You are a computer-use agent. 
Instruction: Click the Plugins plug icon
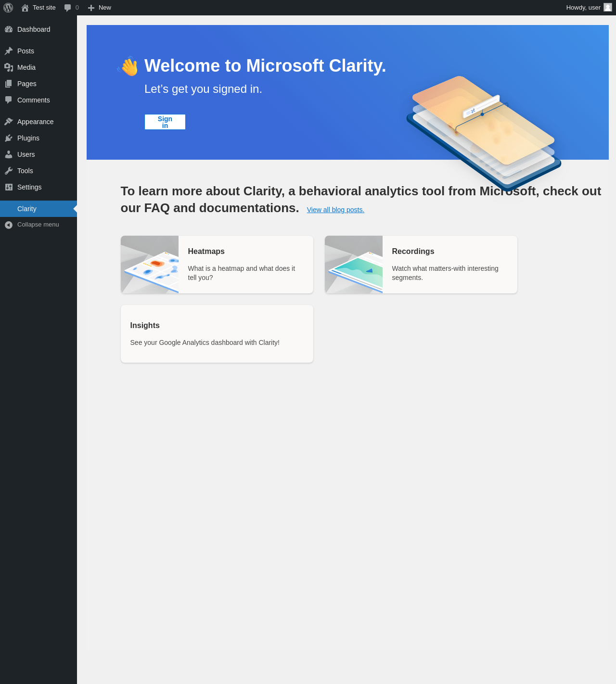(9, 138)
